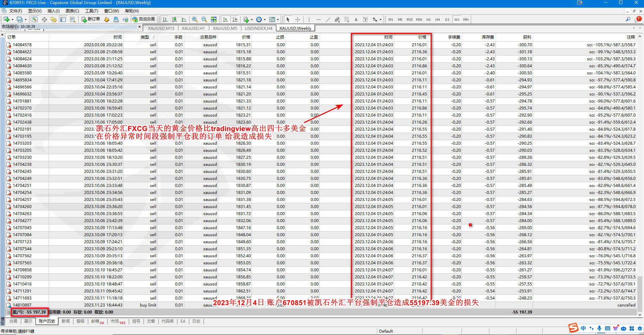Image resolution: width=644 pixels, height=335 pixels.
Task: Open the Navigator star-folder icon
Action: pyautogui.click(x=54, y=19)
